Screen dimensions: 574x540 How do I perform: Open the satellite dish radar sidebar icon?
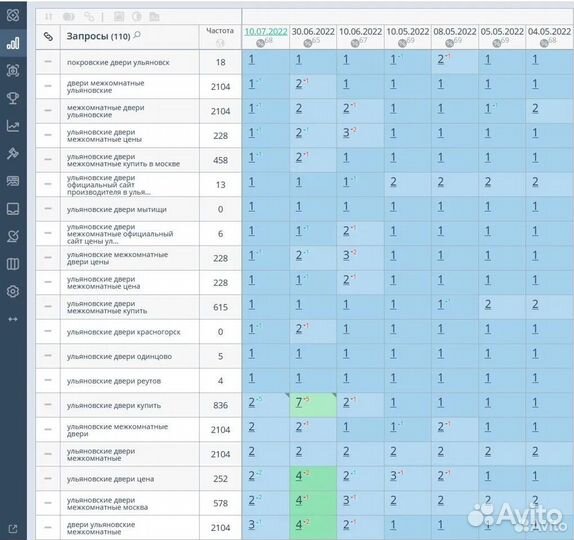[x=13, y=236]
